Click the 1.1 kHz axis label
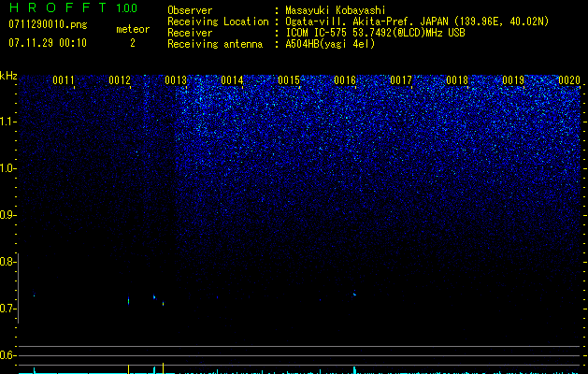This screenshot has width=588, height=374. pos(7,122)
